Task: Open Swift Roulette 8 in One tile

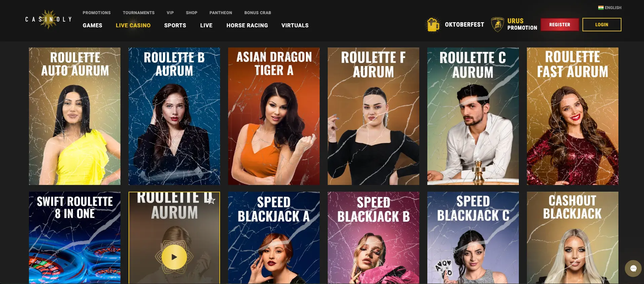Action: click(75, 238)
